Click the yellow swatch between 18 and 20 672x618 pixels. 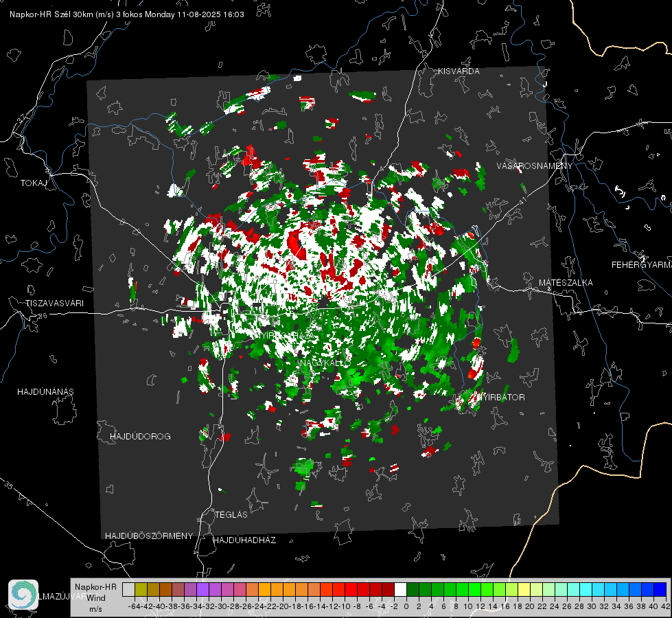point(524,589)
